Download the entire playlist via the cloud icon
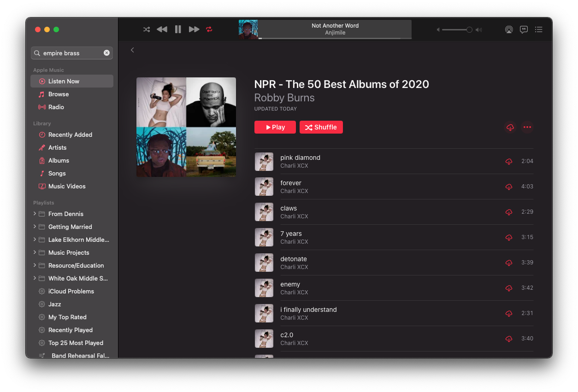Viewport: 578px width, 392px height. (x=510, y=128)
